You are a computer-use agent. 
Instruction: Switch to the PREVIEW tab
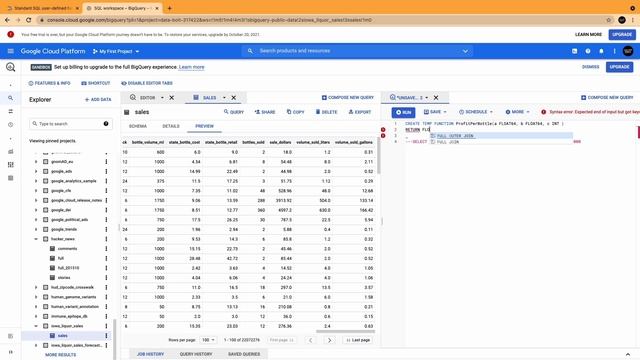[204, 126]
